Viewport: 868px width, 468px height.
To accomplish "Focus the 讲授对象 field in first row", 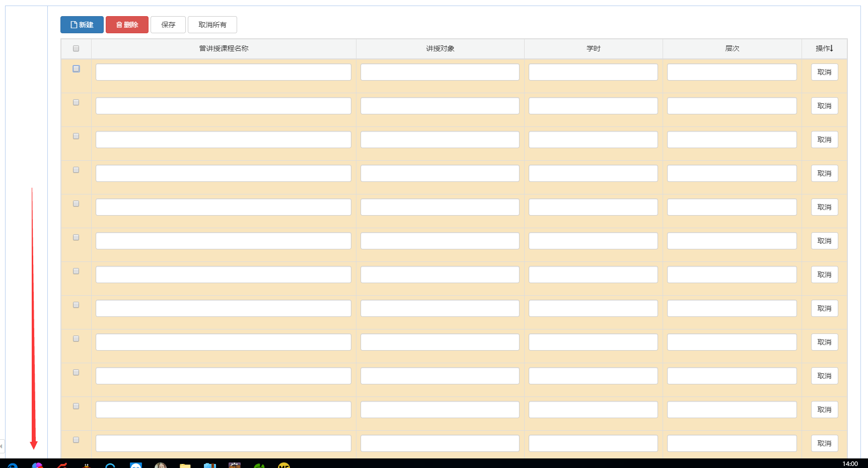I will [x=440, y=72].
